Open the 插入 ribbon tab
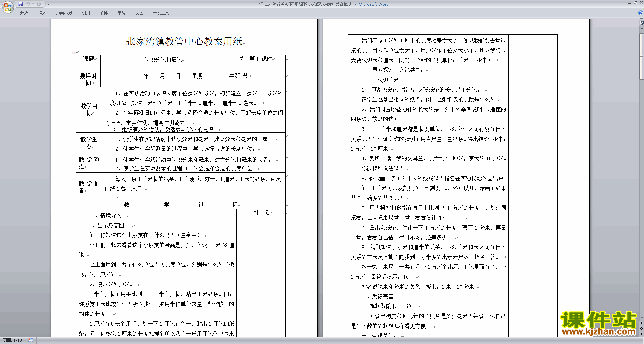644x344 pixels. click(x=42, y=13)
